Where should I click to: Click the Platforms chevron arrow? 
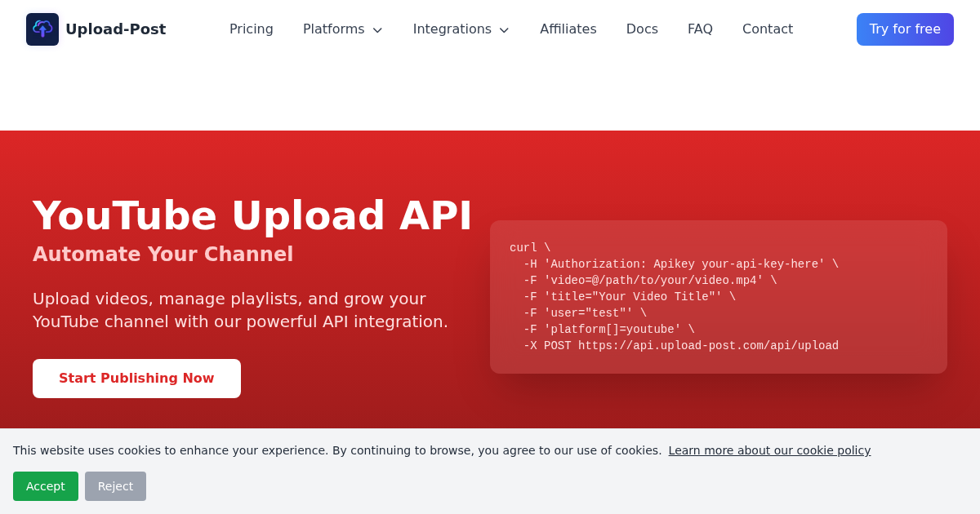(x=376, y=29)
